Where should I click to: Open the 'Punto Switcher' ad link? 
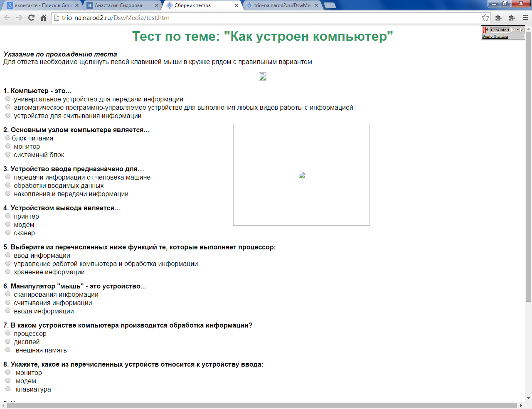tap(495, 37)
